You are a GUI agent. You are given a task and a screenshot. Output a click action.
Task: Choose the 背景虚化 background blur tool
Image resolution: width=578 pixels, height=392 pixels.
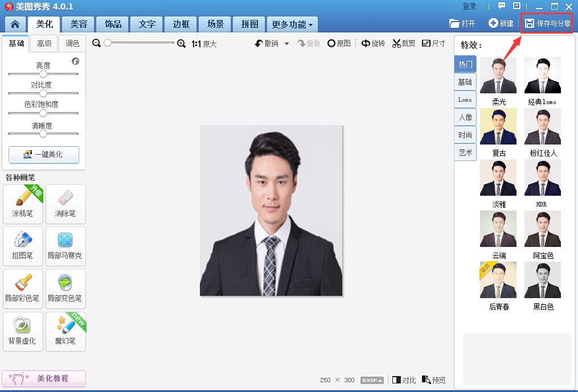coord(23,331)
